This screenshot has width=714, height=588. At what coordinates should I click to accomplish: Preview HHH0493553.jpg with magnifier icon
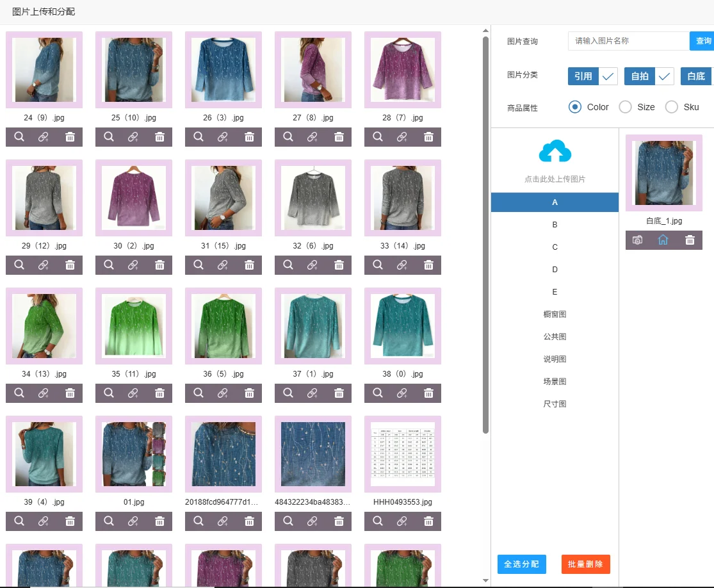[x=378, y=521]
